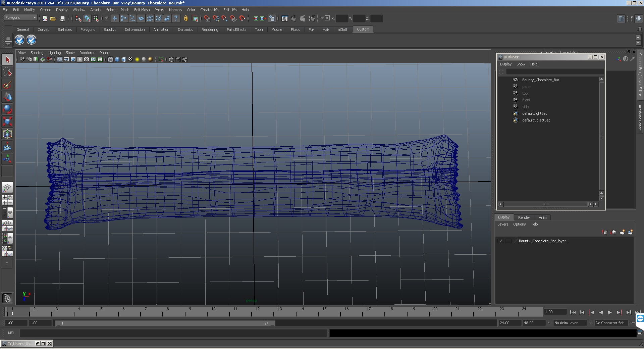Play animation forwards
The image size is (644, 349).
[610, 312]
